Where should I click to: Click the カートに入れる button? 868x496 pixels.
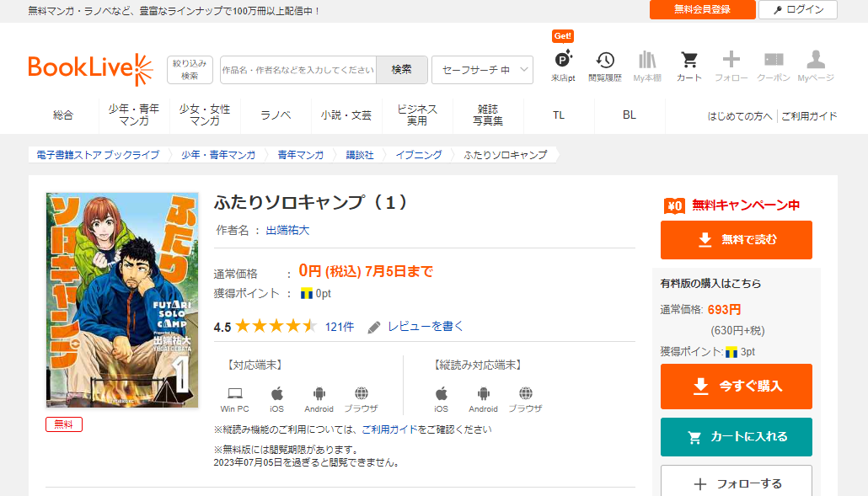pyautogui.click(x=736, y=437)
